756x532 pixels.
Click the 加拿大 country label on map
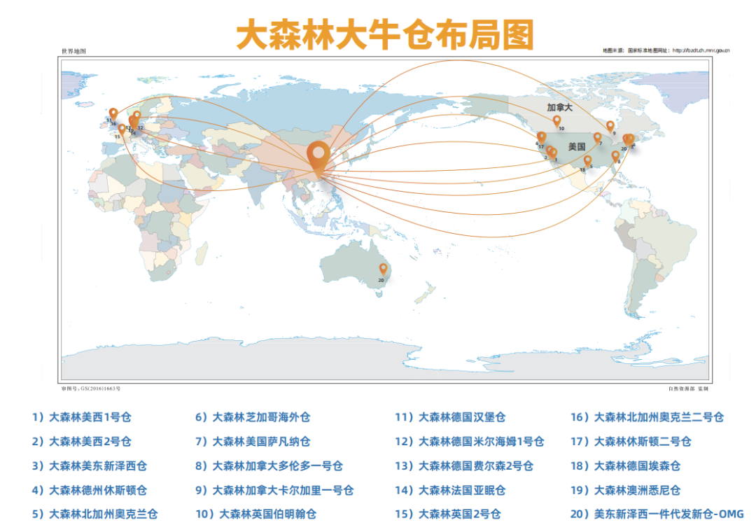pos(559,107)
